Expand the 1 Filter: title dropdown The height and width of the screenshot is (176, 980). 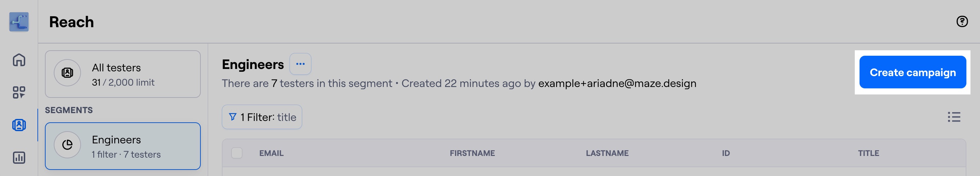click(x=262, y=117)
